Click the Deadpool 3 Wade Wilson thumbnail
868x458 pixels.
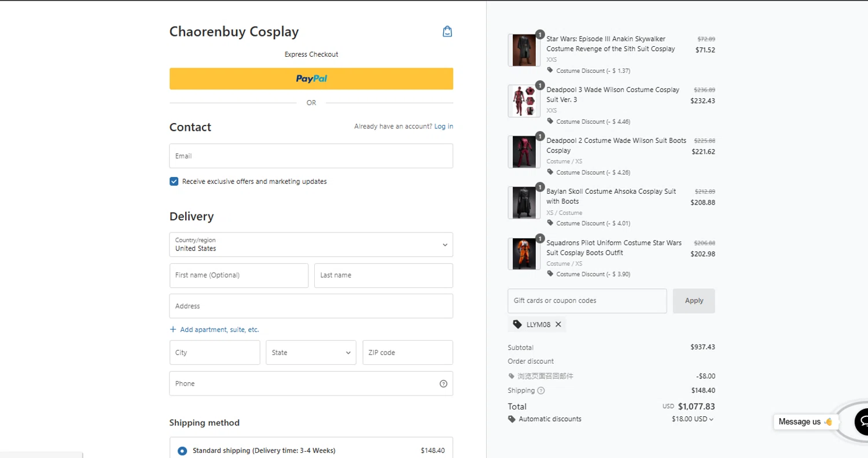tap(524, 101)
